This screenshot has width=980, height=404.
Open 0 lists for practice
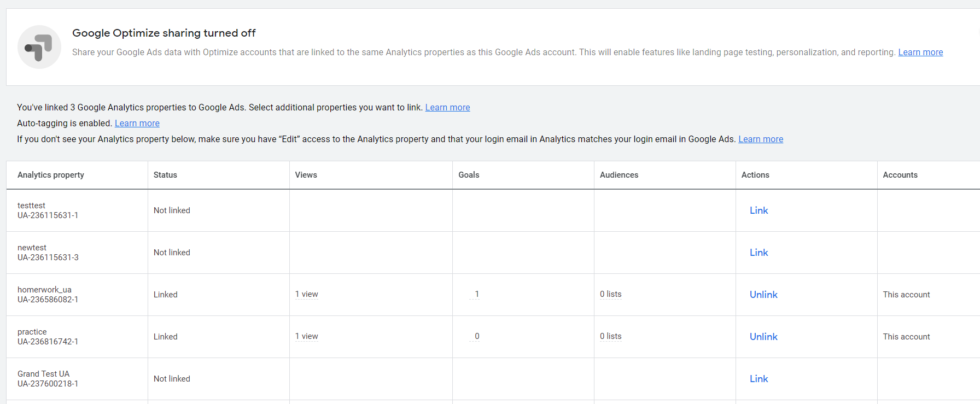(x=610, y=336)
